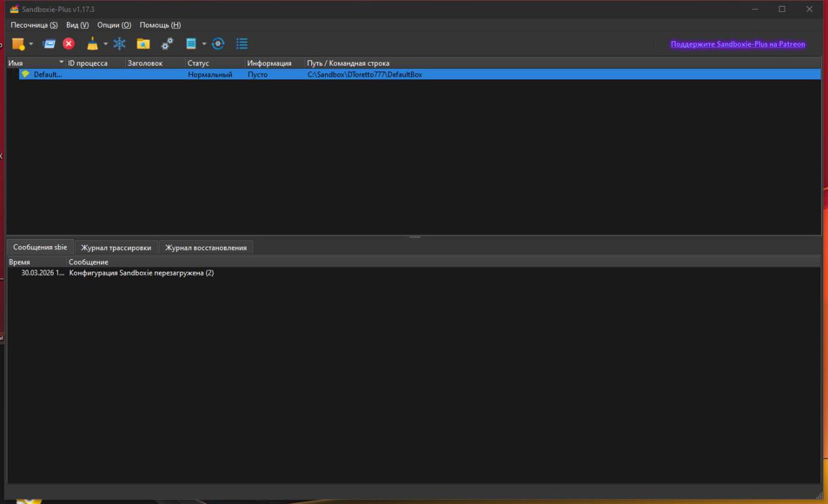828x504 pixels.
Task: Click the run/command window toolbar icon
Action: click(x=49, y=44)
